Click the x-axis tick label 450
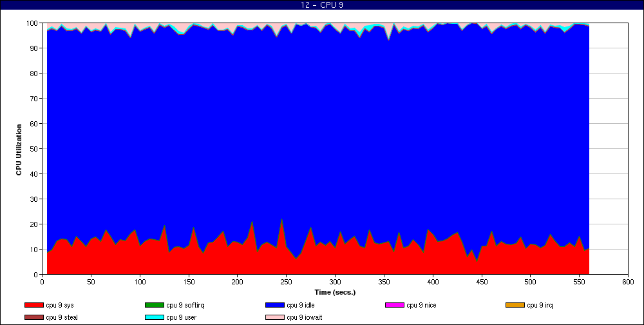Screen dimensions: 644x325 point(481,282)
